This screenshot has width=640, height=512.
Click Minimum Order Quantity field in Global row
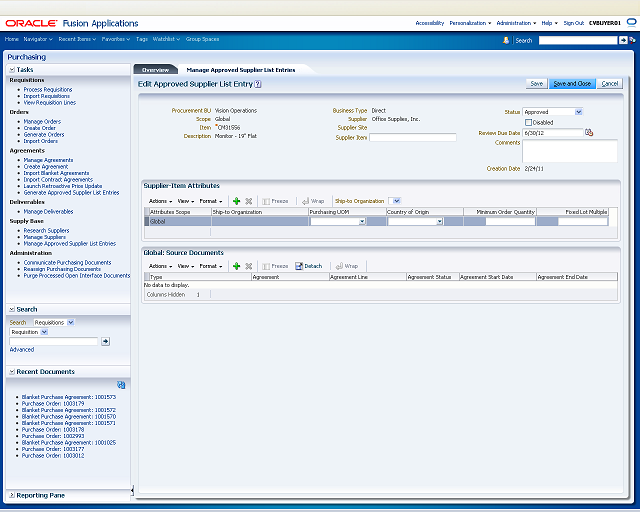[510, 221]
